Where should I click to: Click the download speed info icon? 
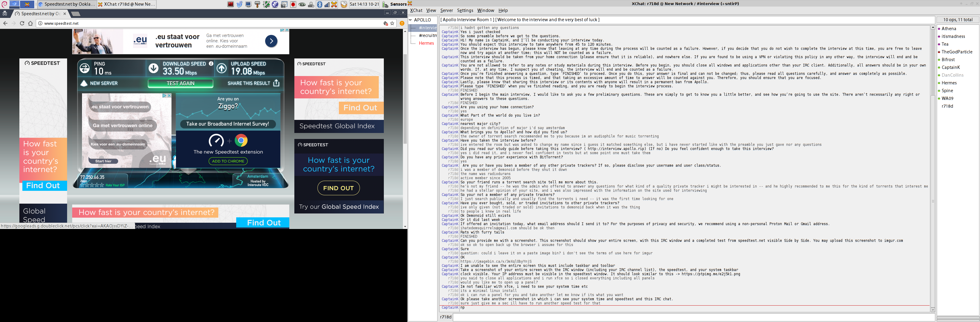click(x=211, y=64)
